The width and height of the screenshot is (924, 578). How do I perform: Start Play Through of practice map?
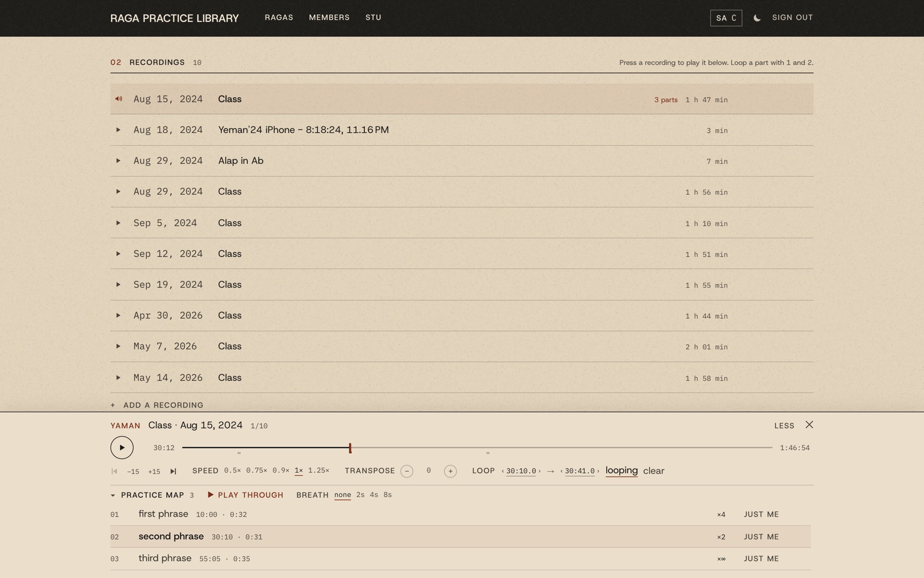point(245,495)
